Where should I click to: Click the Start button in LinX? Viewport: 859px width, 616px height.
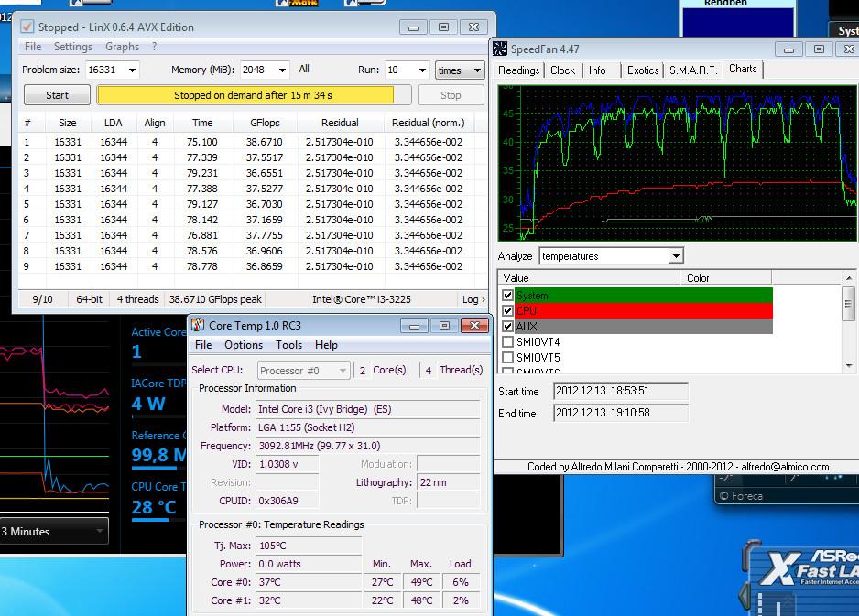click(57, 94)
